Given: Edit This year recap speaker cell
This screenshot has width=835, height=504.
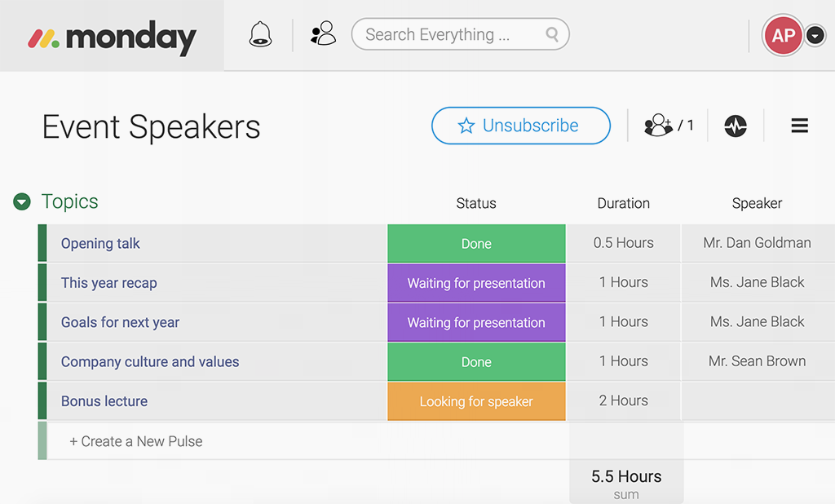Looking at the screenshot, I should tap(758, 283).
